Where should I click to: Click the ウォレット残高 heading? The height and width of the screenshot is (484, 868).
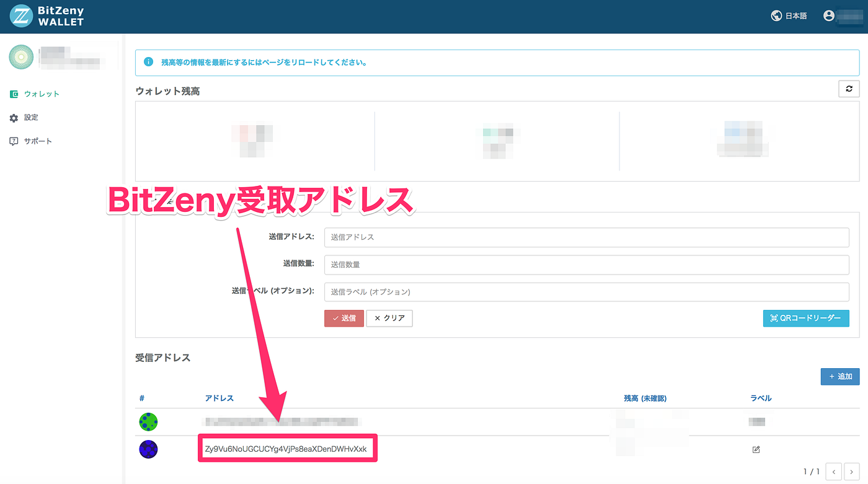point(167,91)
